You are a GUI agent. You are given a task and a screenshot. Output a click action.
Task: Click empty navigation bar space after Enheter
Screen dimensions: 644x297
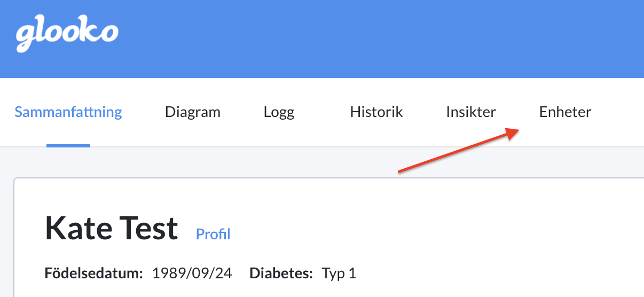pyautogui.click(x=619, y=112)
